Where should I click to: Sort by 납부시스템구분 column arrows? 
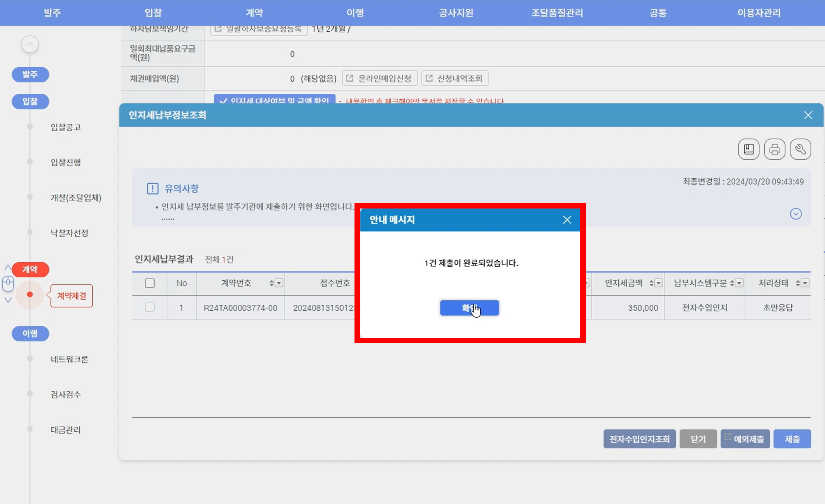coord(732,283)
